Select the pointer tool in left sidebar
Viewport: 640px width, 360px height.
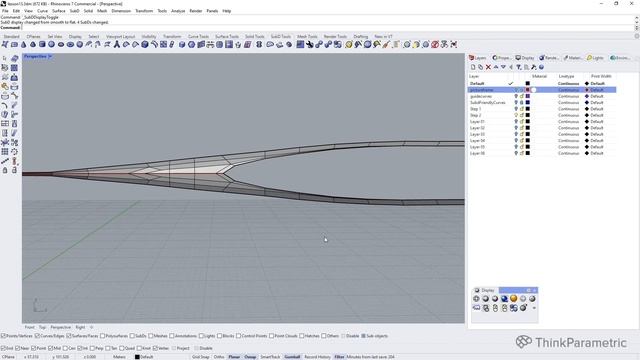[x=5, y=58]
